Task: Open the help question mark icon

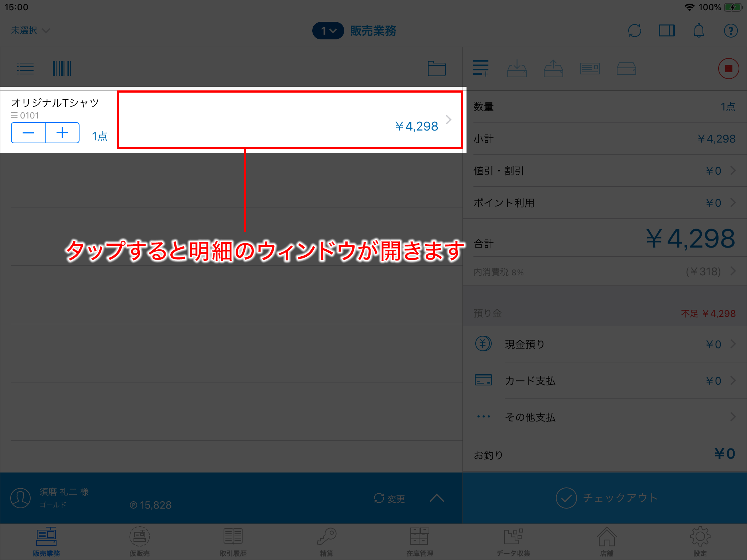Action: click(731, 31)
